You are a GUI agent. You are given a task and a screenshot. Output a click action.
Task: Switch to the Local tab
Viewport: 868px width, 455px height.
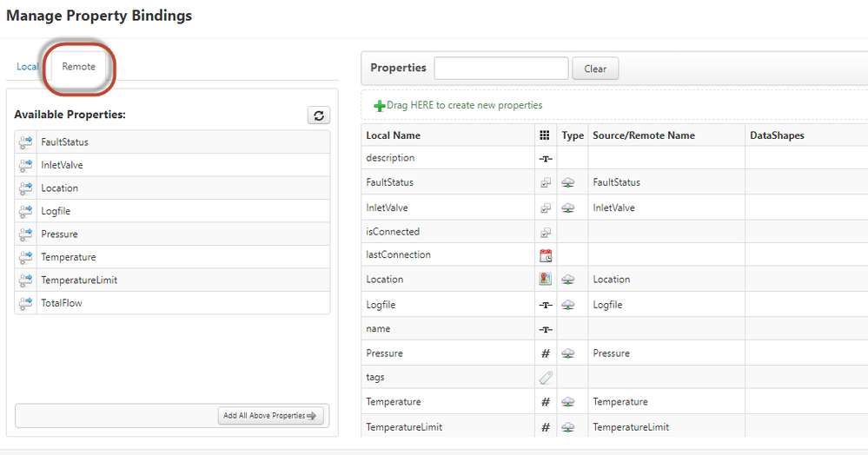click(x=27, y=66)
